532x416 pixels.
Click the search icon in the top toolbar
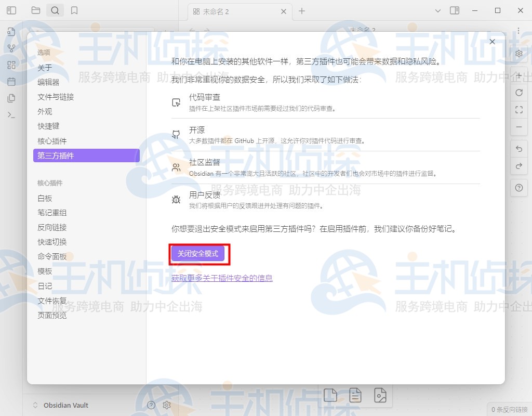click(x=55, y=10)
